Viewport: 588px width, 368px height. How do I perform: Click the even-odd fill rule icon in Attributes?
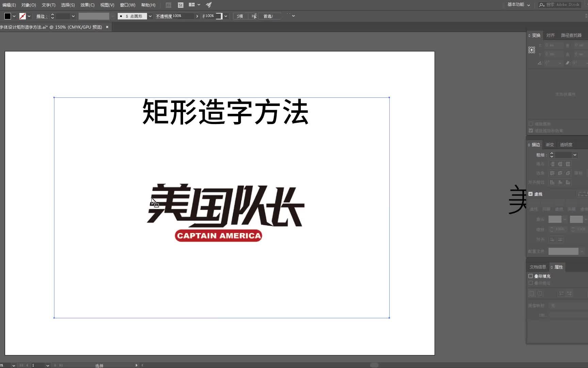(569, 293)
